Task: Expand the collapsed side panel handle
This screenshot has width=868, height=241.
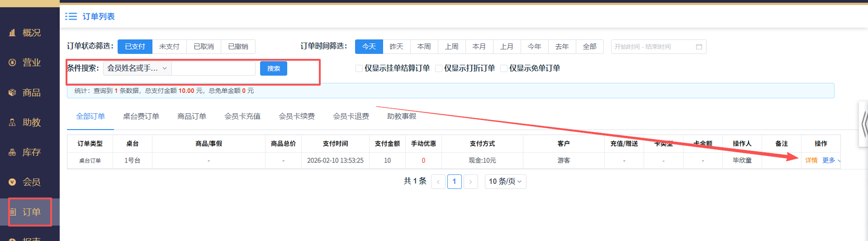Action: (x=863, y=124)
